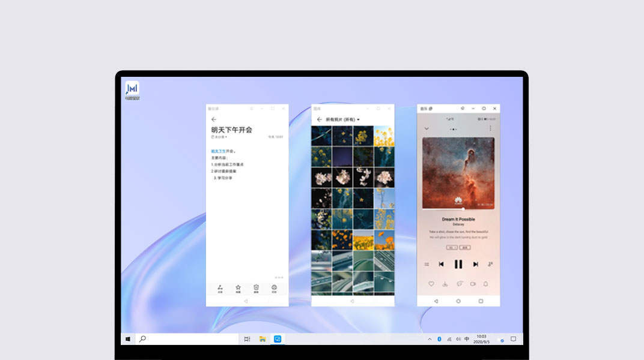
Task: Click the Windows taskbar search box
Action: [x=186, y=339]
